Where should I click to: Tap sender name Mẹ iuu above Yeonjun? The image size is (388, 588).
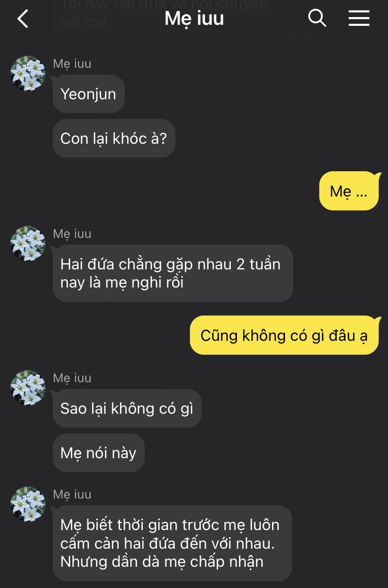[72, 64]
